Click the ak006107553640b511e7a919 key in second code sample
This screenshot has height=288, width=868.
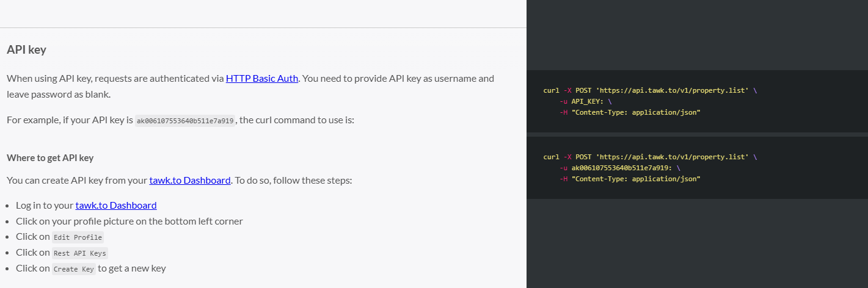point(621,168)
